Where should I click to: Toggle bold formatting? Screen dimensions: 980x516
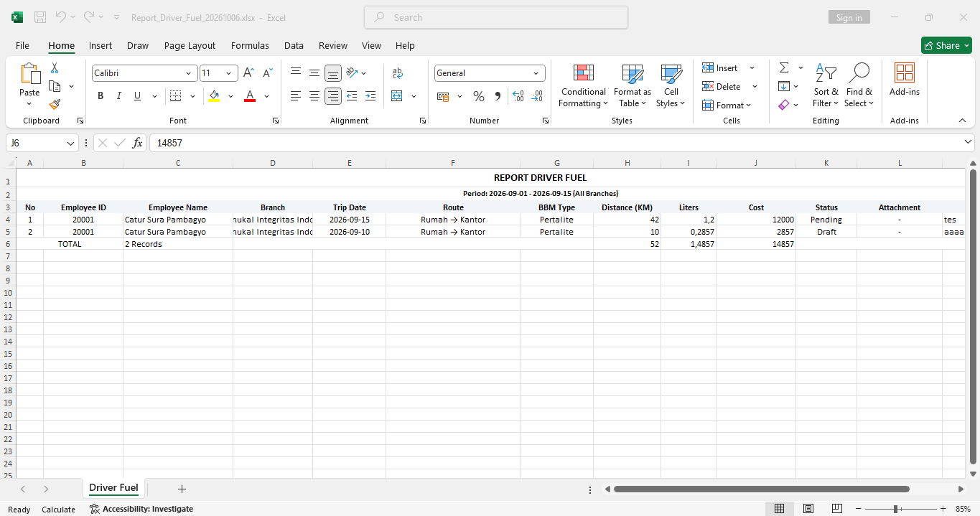click(101, 96)
